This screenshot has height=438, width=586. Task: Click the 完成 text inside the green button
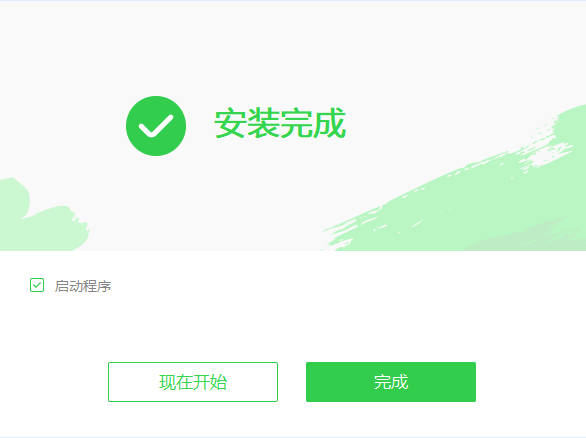pos(391,382)
